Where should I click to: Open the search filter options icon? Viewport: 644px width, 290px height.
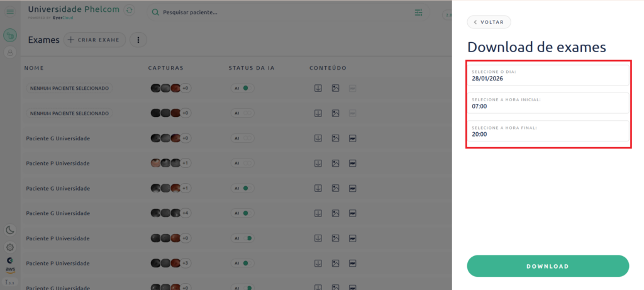pyautogui.click(x=419, y=12)
